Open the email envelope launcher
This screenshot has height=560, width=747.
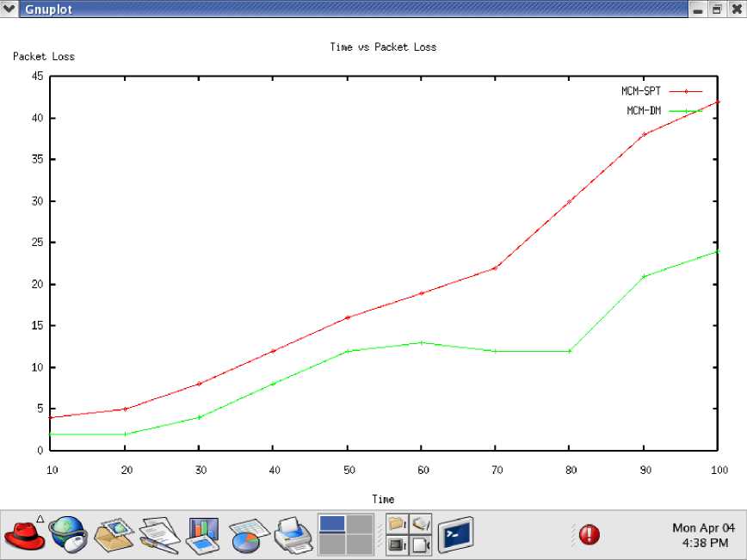point(114,535)
